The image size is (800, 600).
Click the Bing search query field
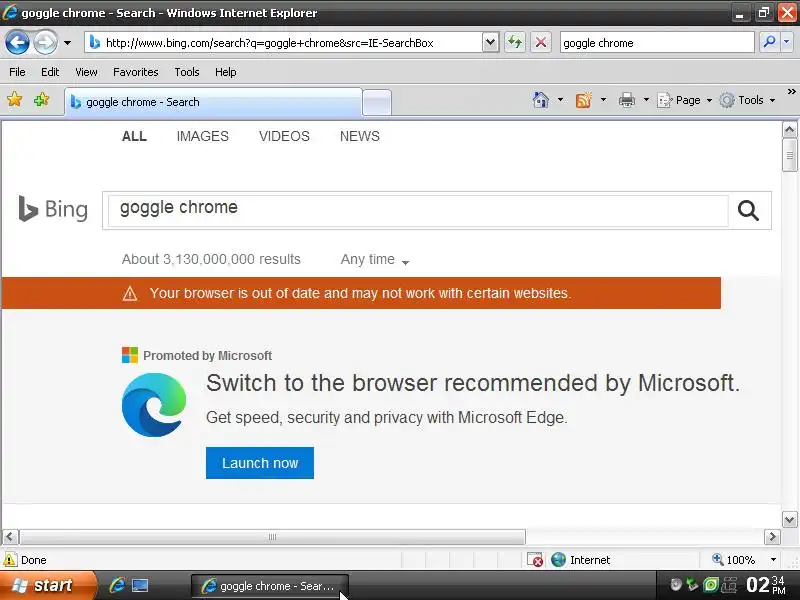418,210
